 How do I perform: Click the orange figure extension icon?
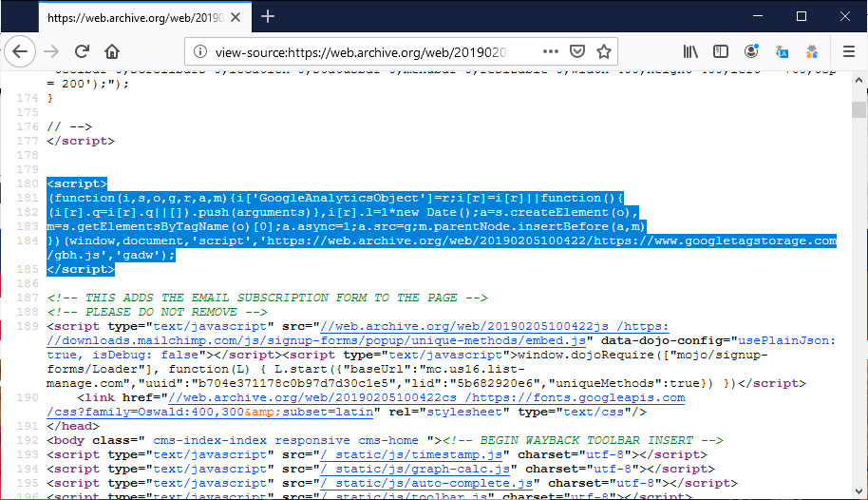pos(812,51)
